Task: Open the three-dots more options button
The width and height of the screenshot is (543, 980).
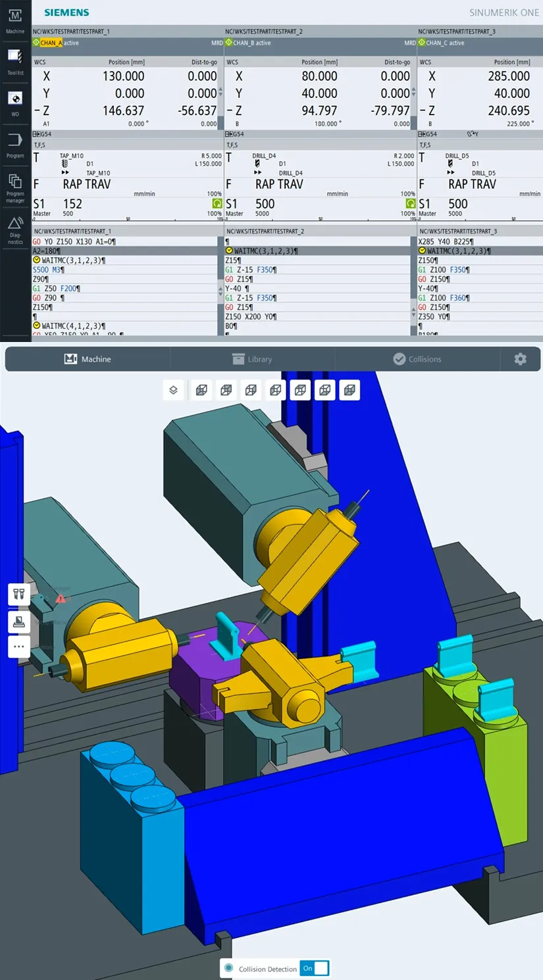Action: click(x=19, y=647)
